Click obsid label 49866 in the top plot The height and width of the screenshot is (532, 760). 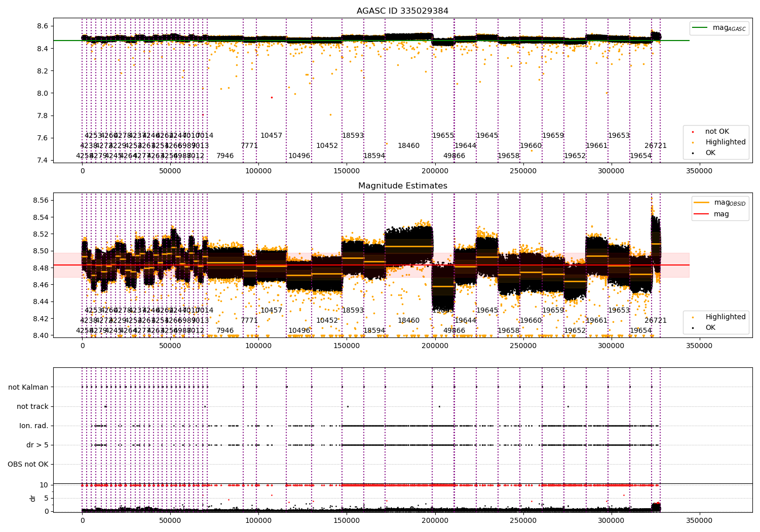(x=454, y=156)
